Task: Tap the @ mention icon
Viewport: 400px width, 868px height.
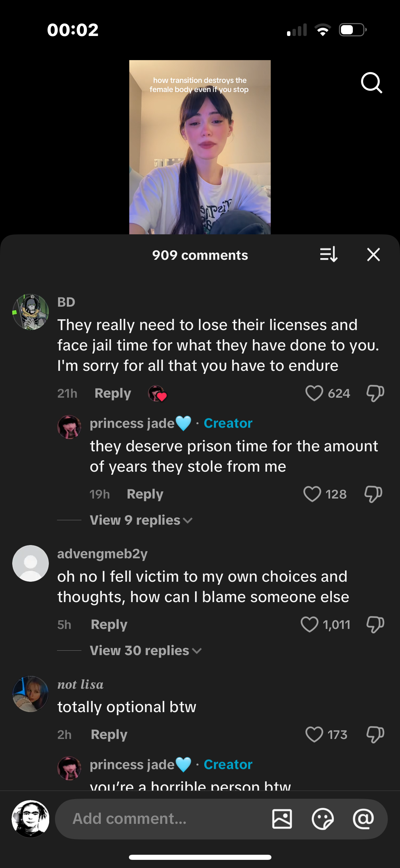Action: (363, 819)
